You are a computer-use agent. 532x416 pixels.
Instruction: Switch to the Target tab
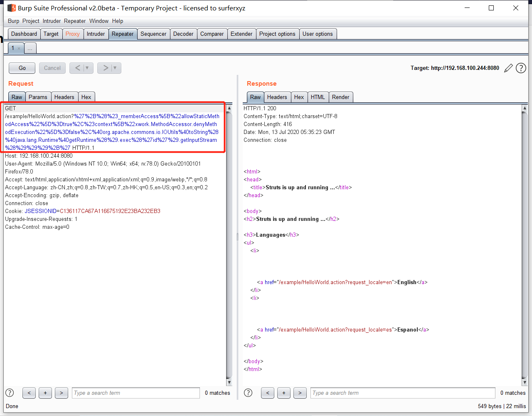coord(51,34)
